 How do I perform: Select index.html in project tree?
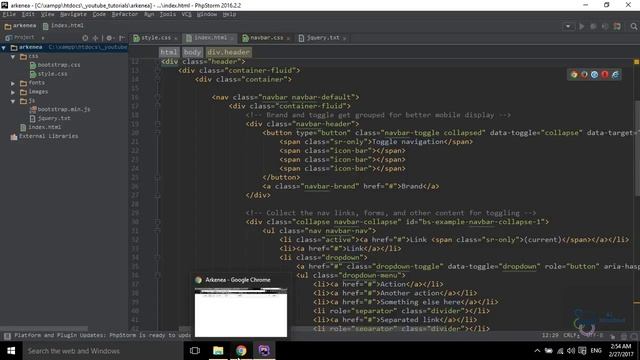pos(41,127)
